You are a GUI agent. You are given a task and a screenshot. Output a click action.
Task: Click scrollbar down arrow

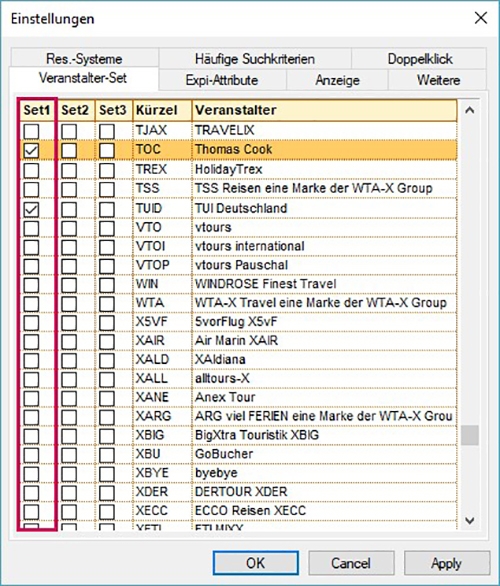[x=470, y=520]
